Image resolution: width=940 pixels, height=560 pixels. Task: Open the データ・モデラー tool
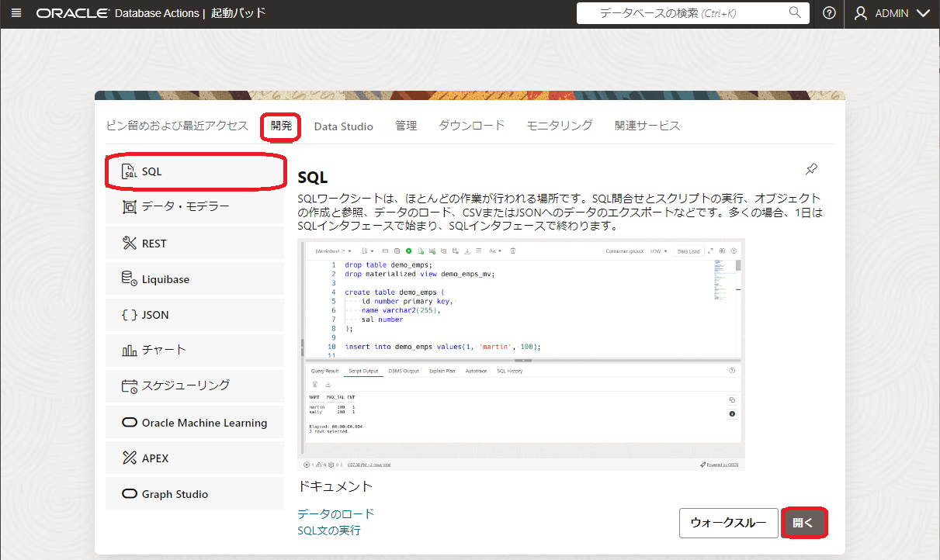click(x=194, y=207)
